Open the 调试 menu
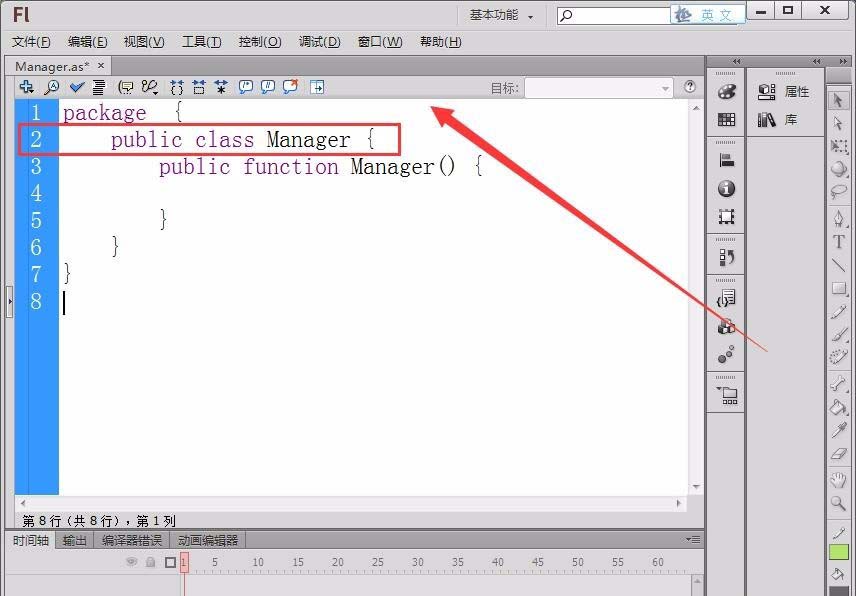The height and width of the screenshot is (596, 856). pos(318,41)
